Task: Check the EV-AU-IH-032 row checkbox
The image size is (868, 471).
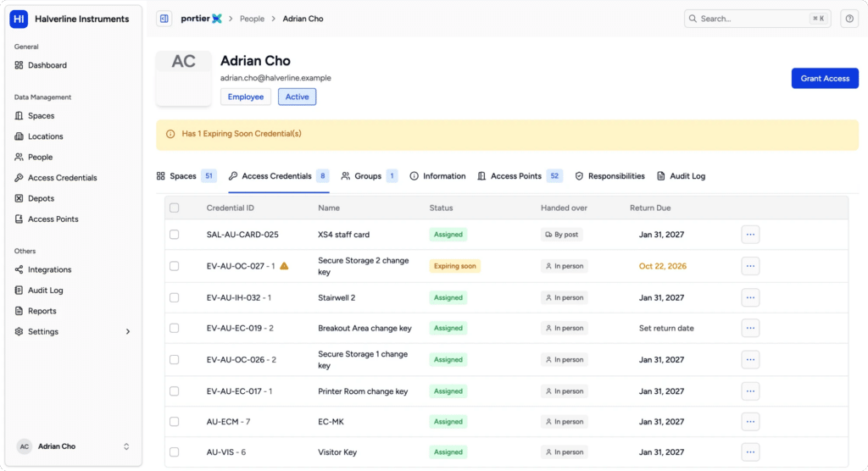Action: coord(175,298)
